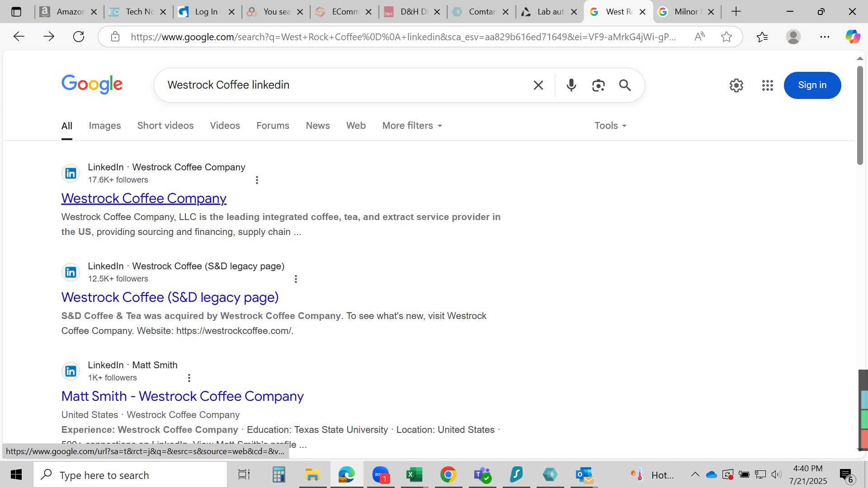
Task: Go to Google home via logo
Action: pyautogui.click(x=92, y=84)
